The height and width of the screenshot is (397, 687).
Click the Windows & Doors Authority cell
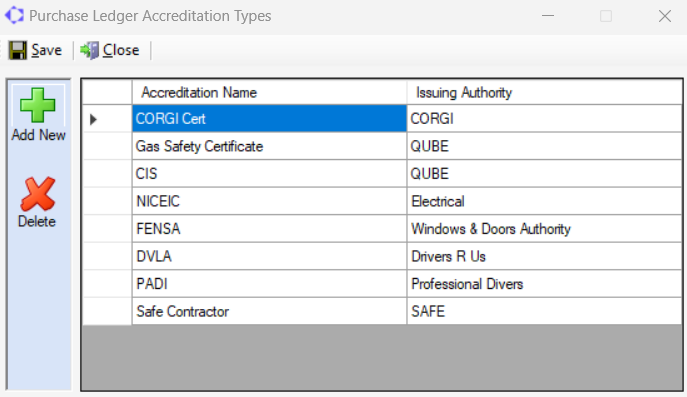pos(544,229)
